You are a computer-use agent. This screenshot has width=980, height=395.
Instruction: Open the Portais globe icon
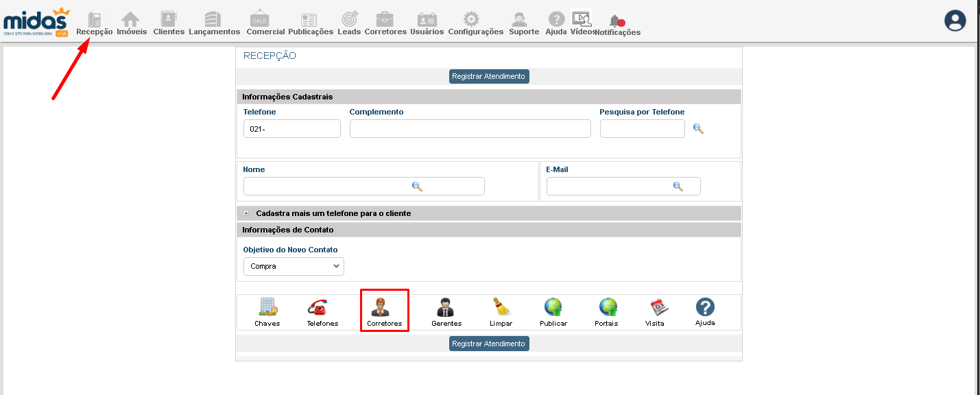[x=606, y=308]
